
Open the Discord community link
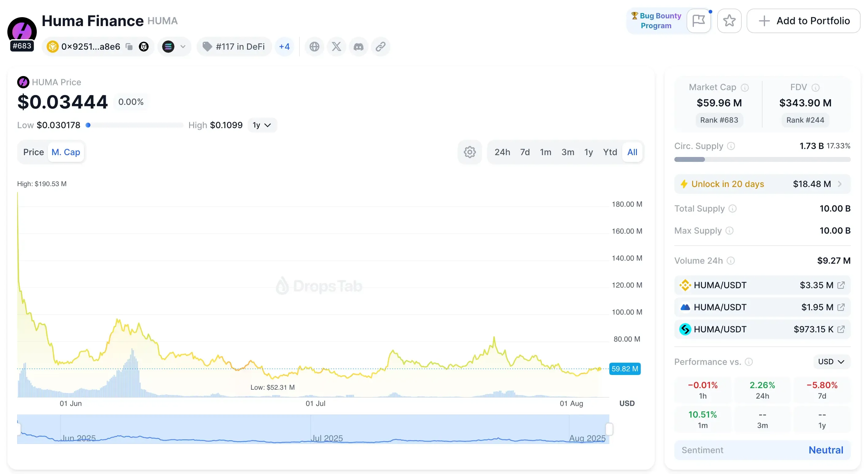pos(359,47)
